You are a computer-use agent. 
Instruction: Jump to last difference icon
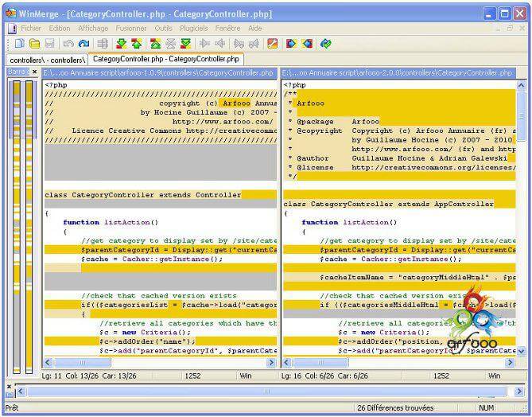(186, 44)
